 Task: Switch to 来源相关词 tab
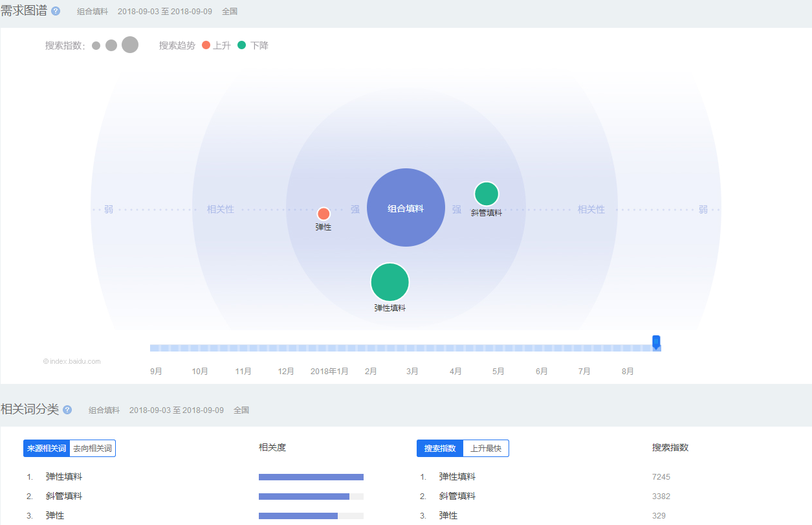click(47, 448)
